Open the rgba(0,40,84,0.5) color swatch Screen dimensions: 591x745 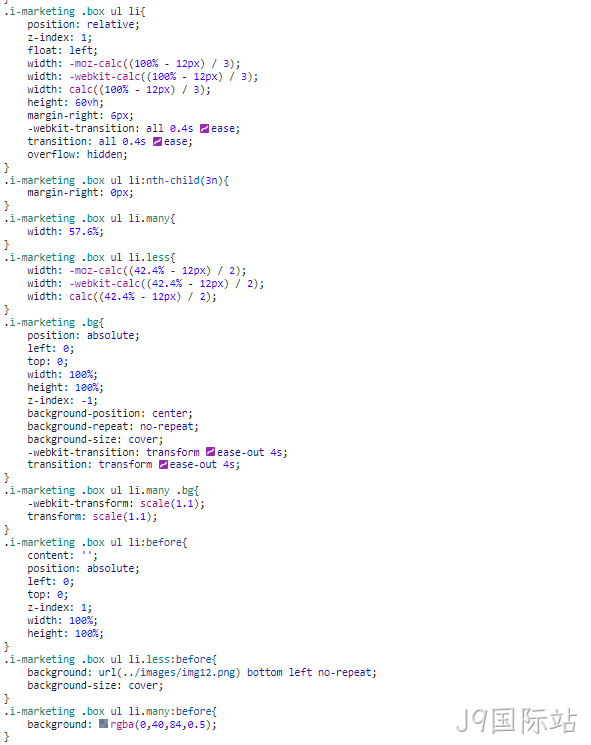(x=104, y=724)
